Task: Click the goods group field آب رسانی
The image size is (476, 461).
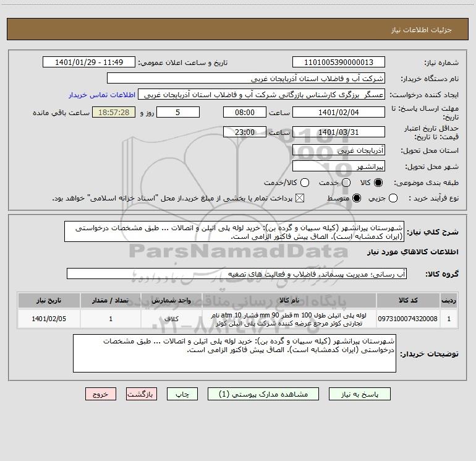Action: [237, 274]
